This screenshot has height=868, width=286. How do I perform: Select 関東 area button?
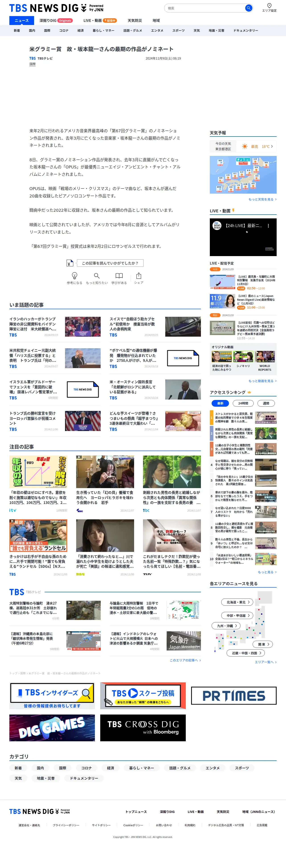(263, 644)
